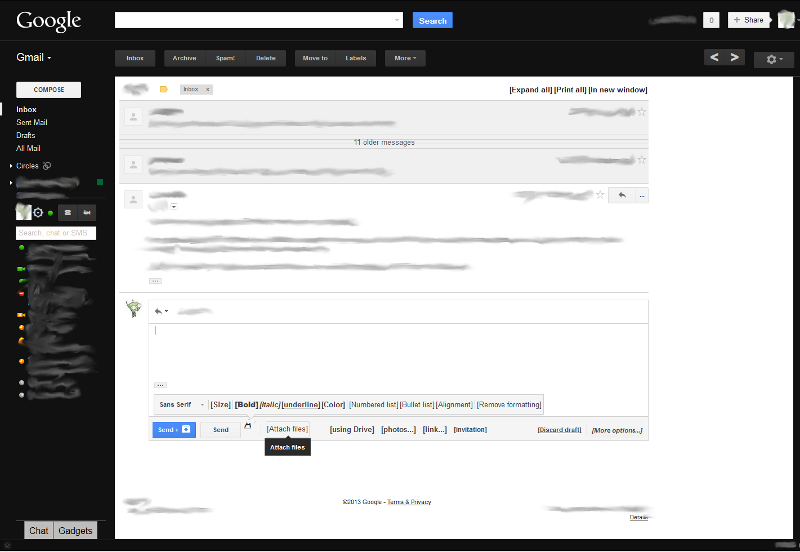Click the Print all link

570,90
